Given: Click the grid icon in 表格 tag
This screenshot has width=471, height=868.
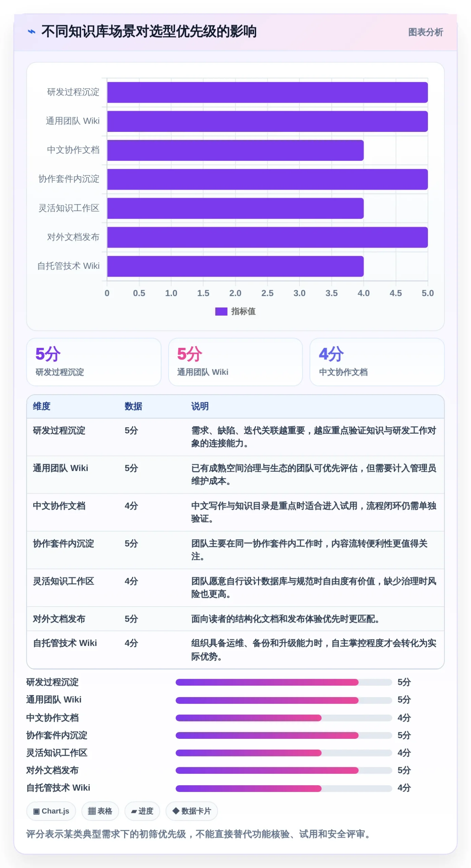Looking at the screenshot, I should tap(92, 811).
